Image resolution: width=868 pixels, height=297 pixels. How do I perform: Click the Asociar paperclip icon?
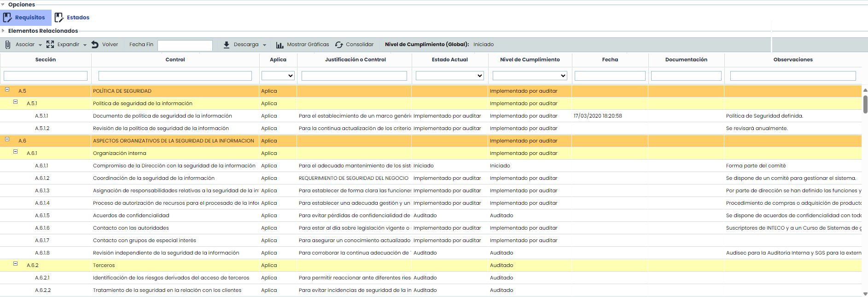(x=8, y=45)
